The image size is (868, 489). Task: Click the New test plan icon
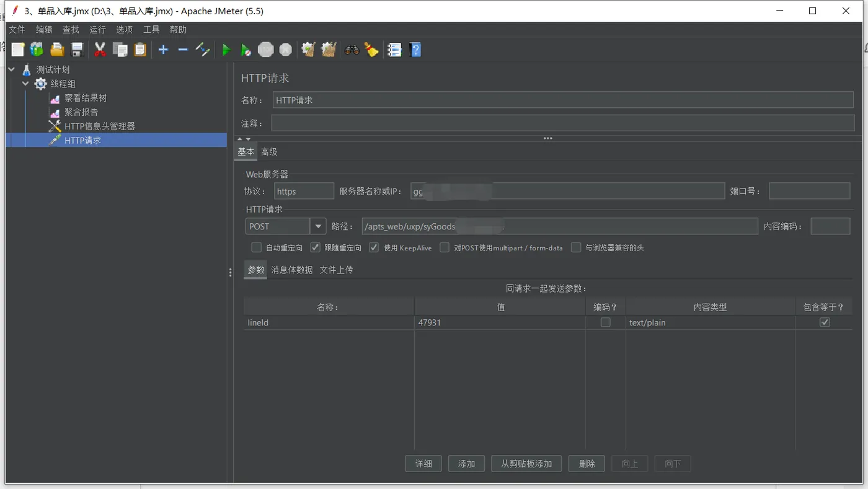18,50
